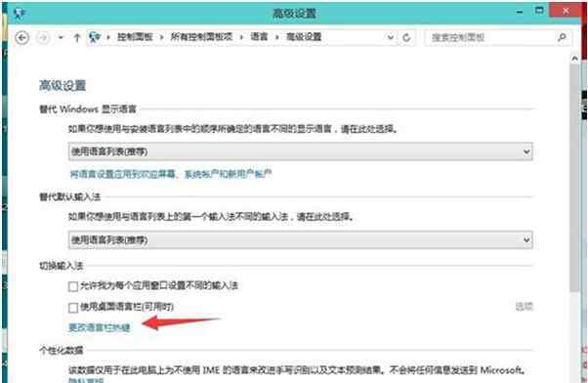Screen dimensions: 588x383
Task: Click the window title bar system icon
Action: [20, 14]
